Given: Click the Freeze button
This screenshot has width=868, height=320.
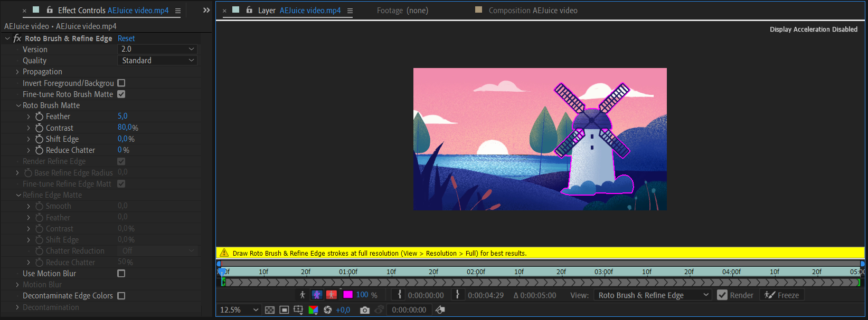Looking at the screenshot, I should (x=782, y=295).
